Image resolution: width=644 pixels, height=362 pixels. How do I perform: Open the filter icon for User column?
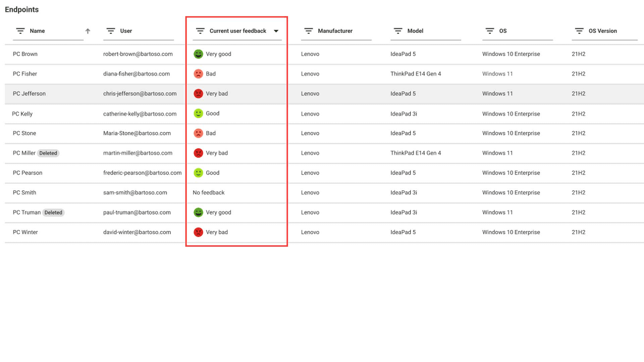[111, 31]
